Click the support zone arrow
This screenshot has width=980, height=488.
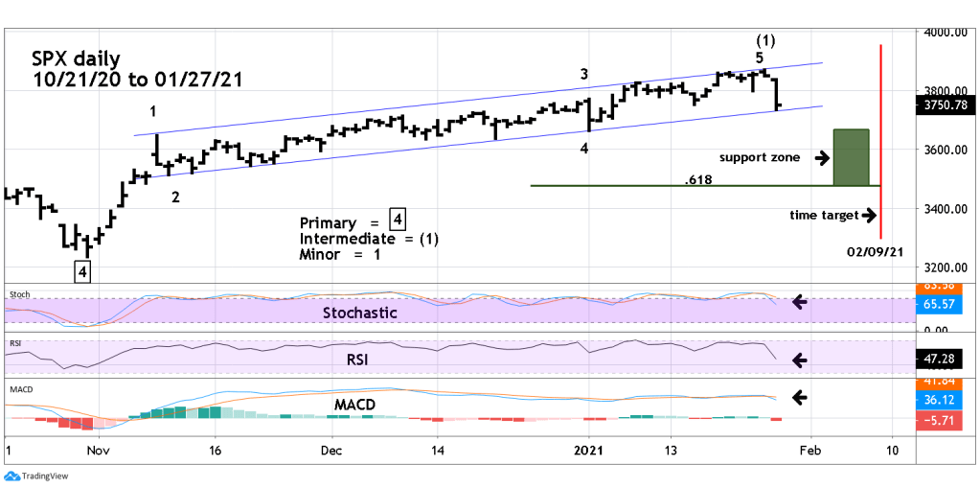[821, 157]
